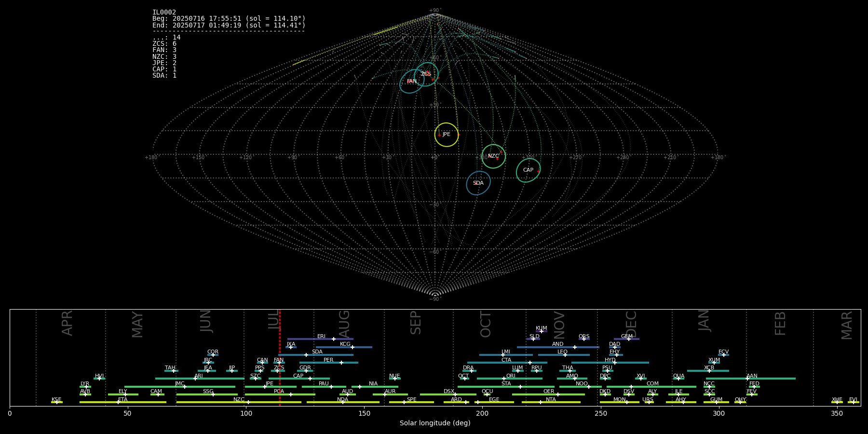Click the 'NZC: 3' legend count line
The height and width of the screenshot is (434, 868).
tap(164, 57)
